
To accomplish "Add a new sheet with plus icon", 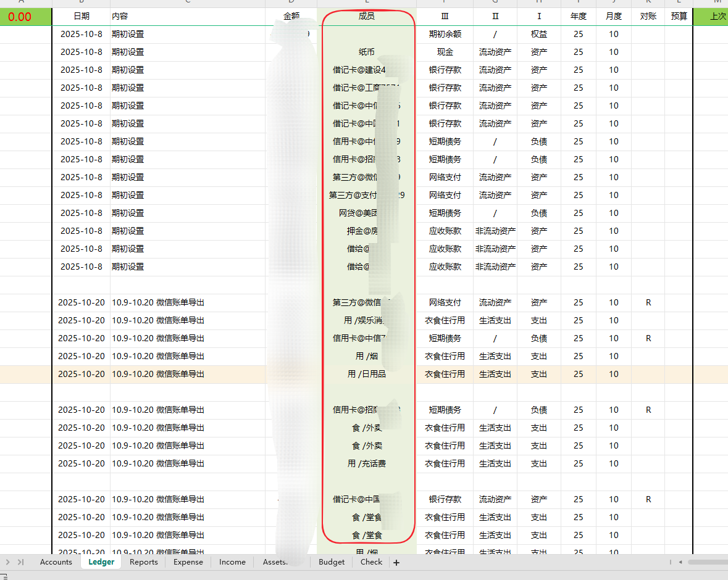I will pos(396,562).
